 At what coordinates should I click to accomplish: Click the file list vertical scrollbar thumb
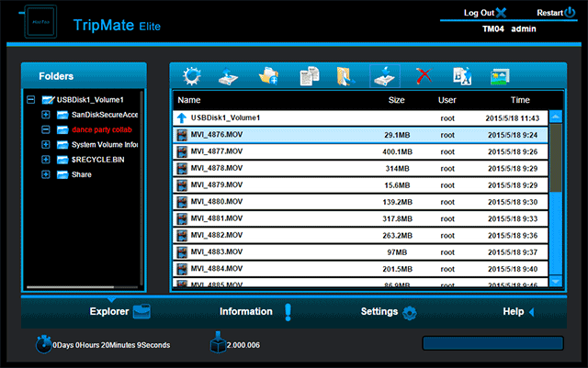point(556,158)
